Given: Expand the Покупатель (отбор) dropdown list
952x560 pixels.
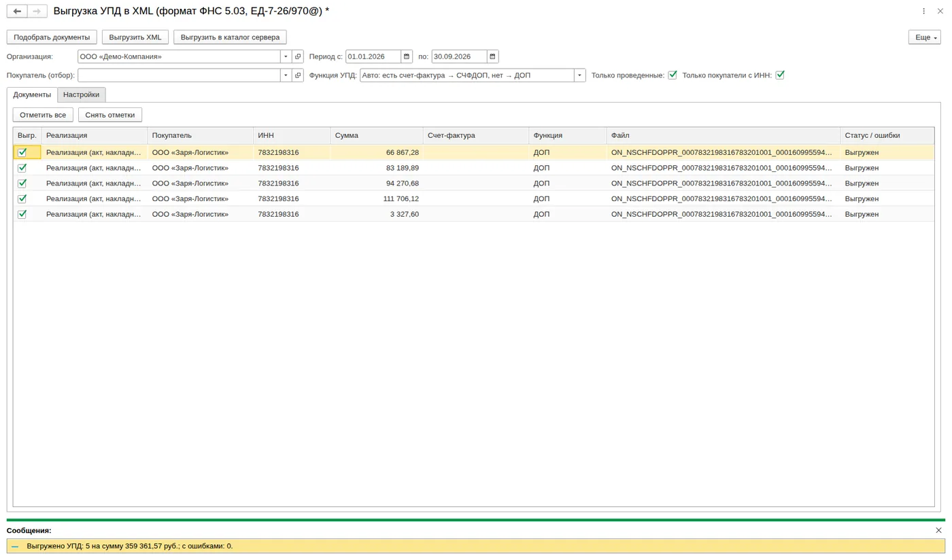Looking at the screenshot, I should [x=286, y=75].
